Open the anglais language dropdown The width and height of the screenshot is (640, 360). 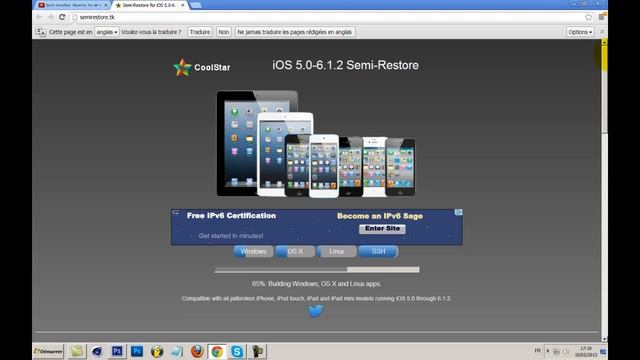tap(107, 32)
